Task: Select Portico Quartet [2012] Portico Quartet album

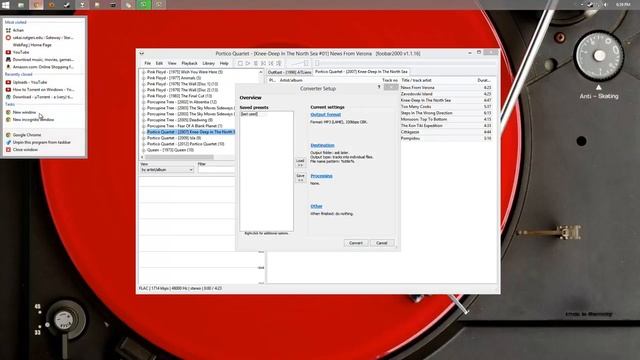Action: pos(186,144)
